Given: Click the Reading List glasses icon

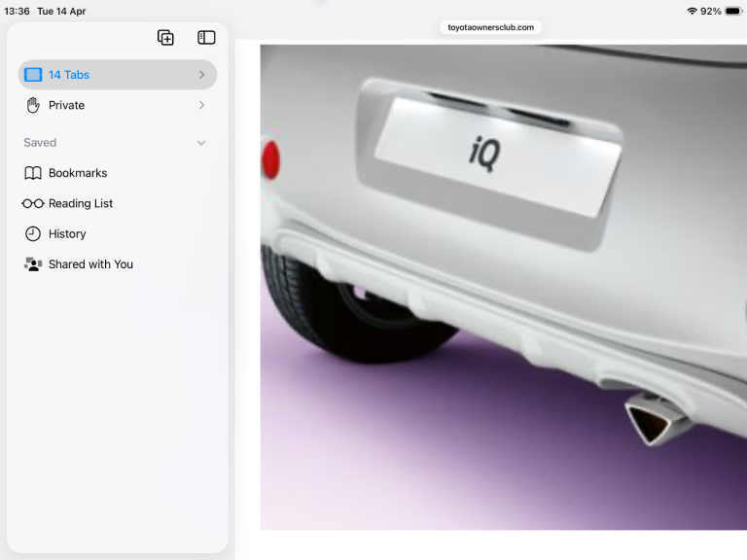Looking at the screenshot, I should coord(33,204).
